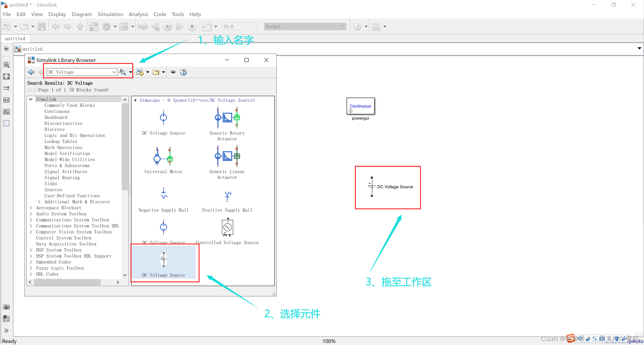Clear search with the search options button
644x345 pixels.
tap(123, 72)
